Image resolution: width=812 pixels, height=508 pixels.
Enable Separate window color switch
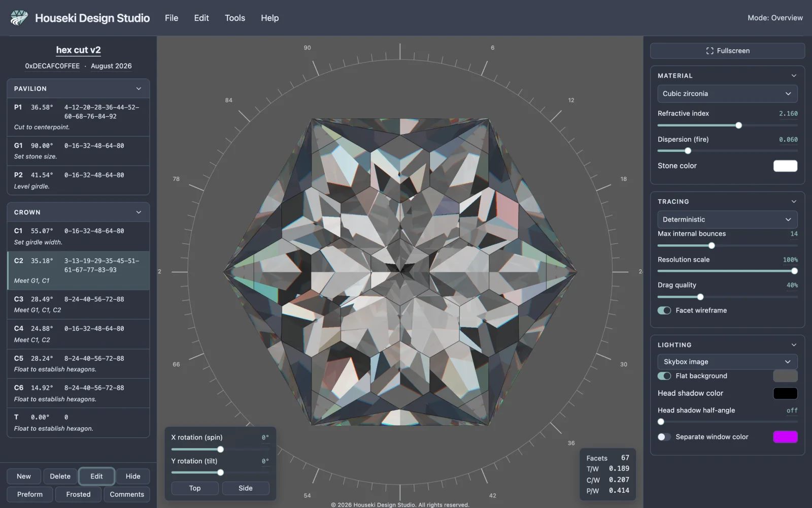(x=664, y=437)
